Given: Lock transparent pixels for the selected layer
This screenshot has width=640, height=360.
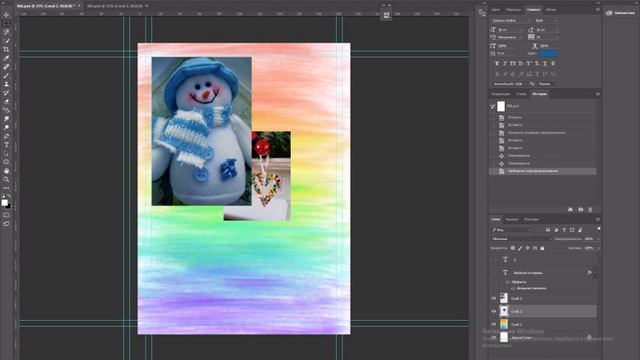Looking at the screenshot, I should point(513,248).
